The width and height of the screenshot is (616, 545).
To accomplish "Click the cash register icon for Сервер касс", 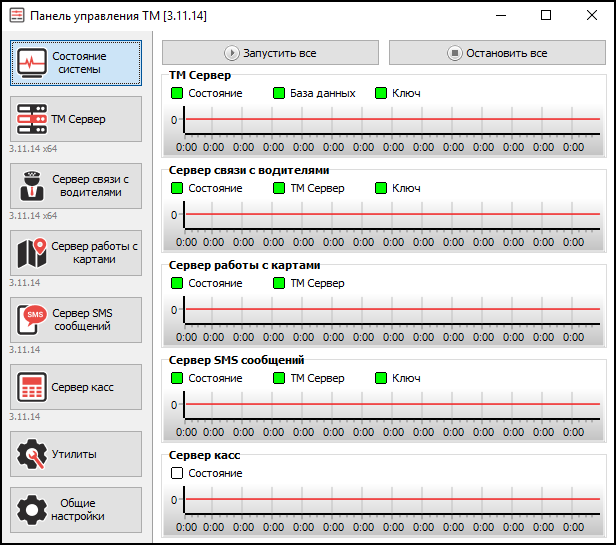I will (x=33, y=387).
